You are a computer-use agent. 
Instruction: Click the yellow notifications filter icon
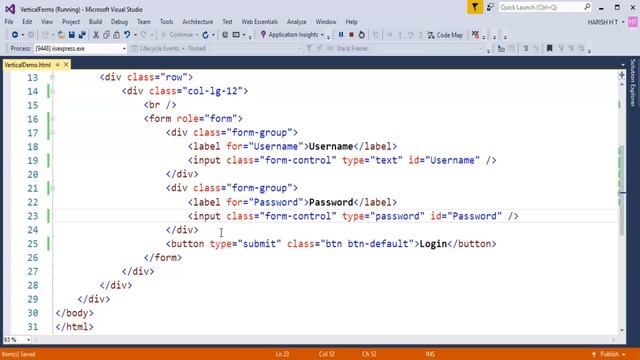click(475, 7)
